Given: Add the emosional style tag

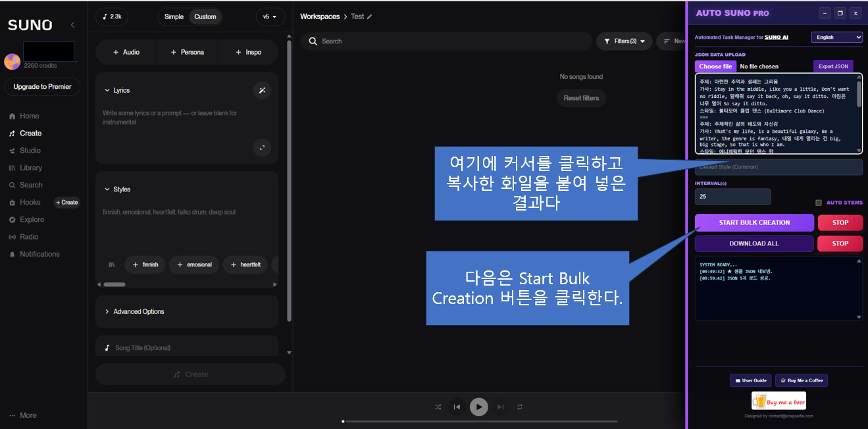Looking at the screenshot, I should pyautogui.click(x=194, y=265).
